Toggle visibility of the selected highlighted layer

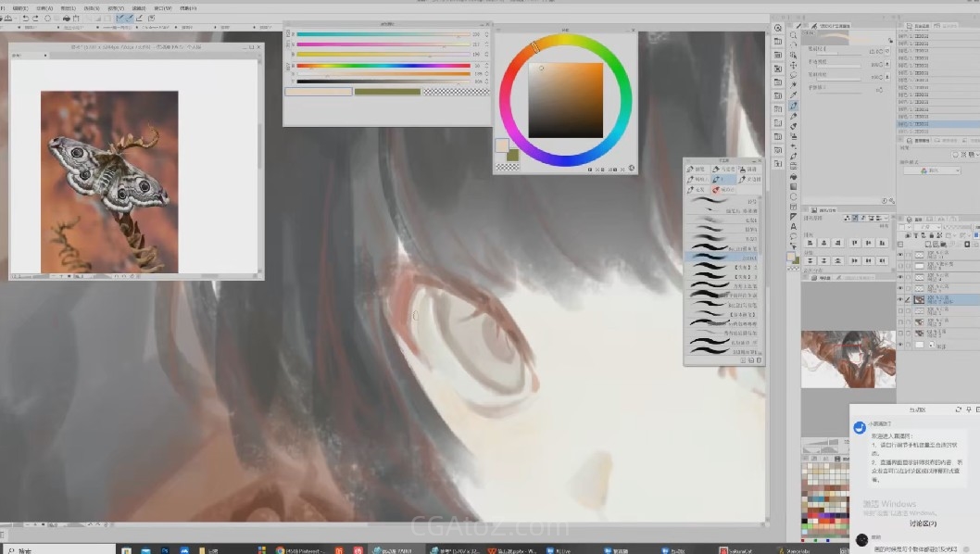coord(900,300)
